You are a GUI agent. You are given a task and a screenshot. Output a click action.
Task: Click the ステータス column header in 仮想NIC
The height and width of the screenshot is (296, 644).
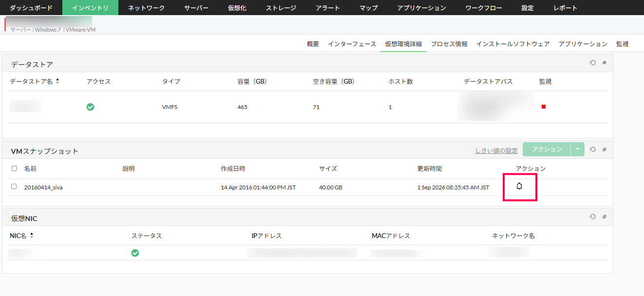tap(147, 236)
